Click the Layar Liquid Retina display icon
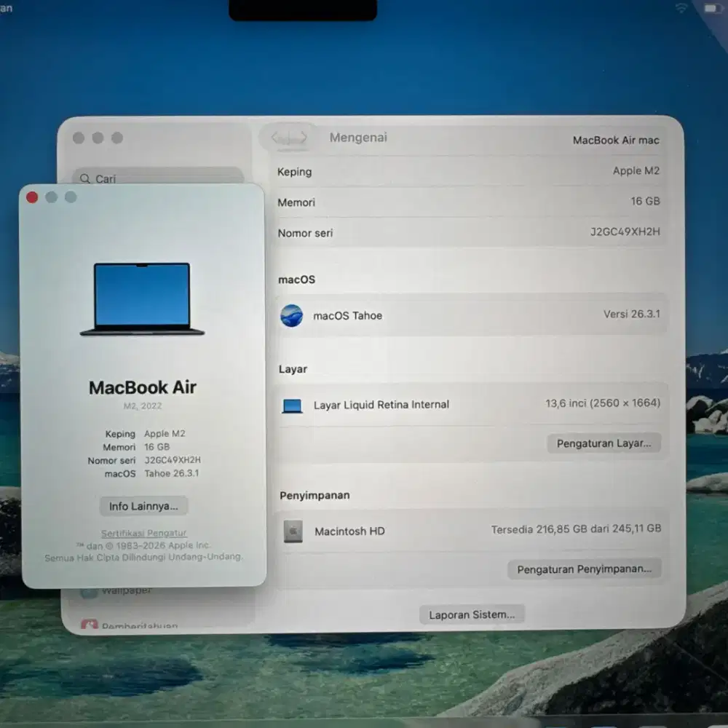 (292, 405)
